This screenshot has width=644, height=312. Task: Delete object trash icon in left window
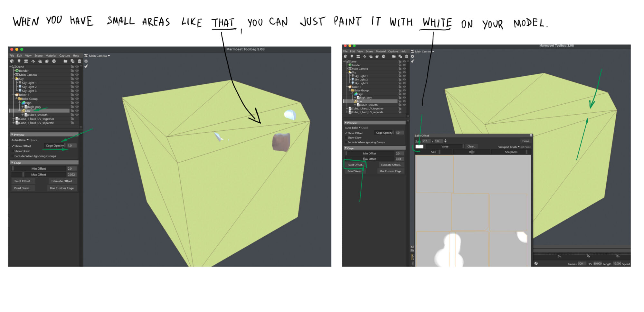click(x=79, y=61)
